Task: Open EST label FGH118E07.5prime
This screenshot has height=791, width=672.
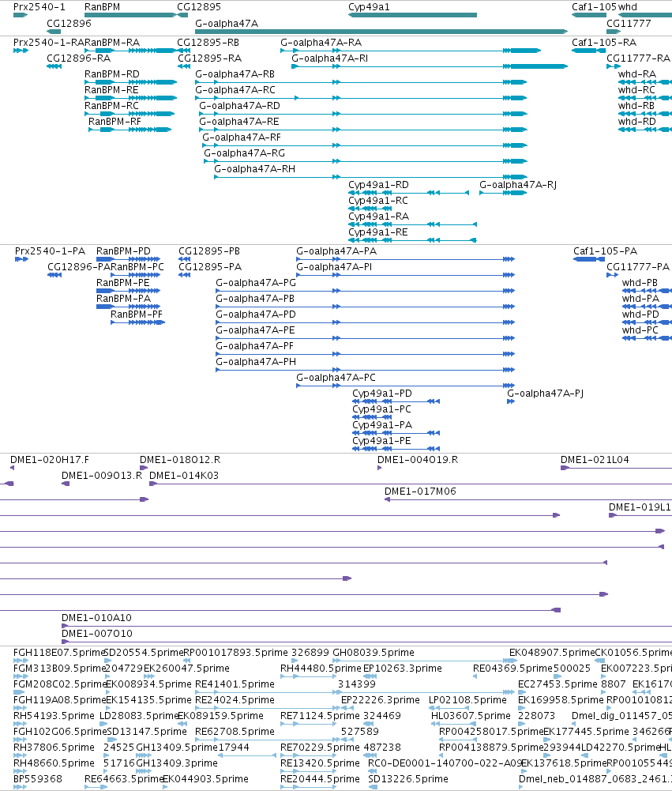Action: 58,653
